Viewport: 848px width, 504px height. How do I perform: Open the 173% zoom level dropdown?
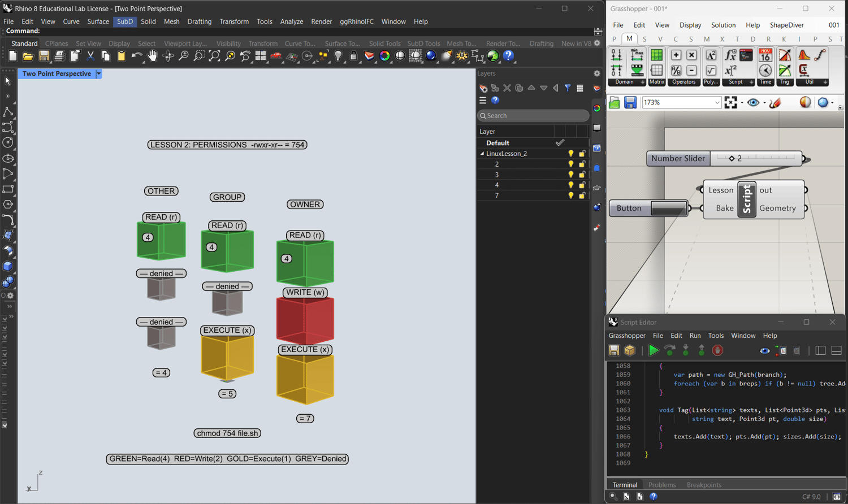click(x=717, y=103)
